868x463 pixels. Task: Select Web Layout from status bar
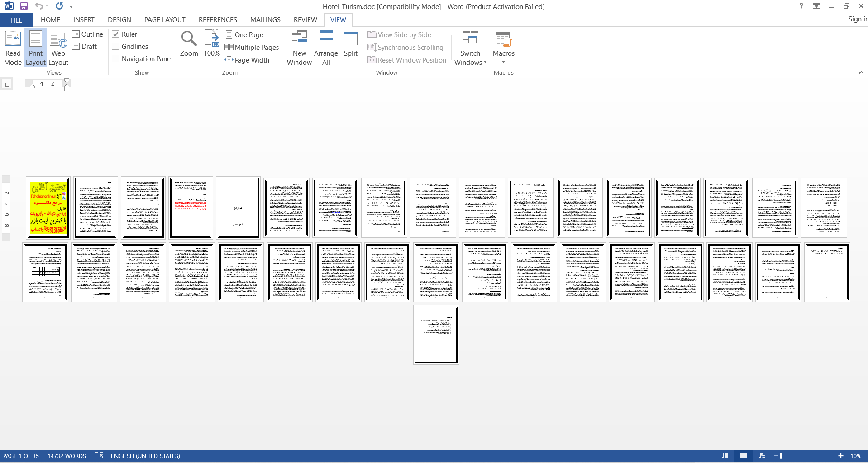tap(762, 456)
